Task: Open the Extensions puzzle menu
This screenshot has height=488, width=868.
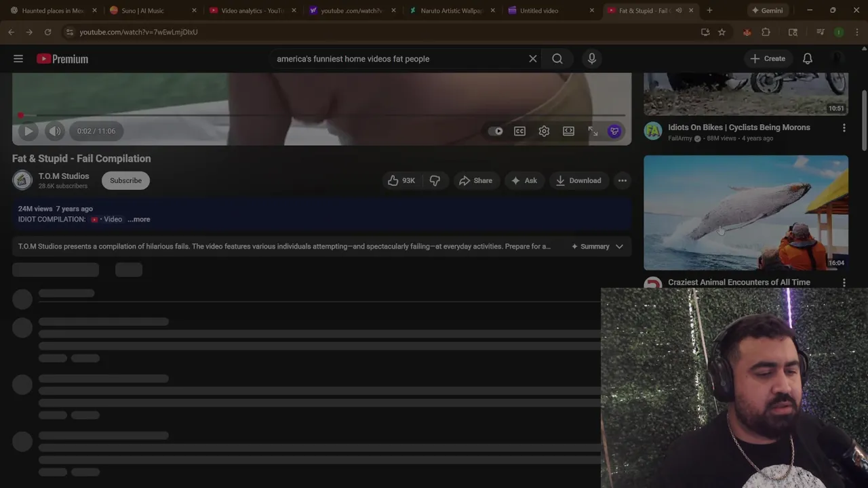Action: click(x=766, y=32)
